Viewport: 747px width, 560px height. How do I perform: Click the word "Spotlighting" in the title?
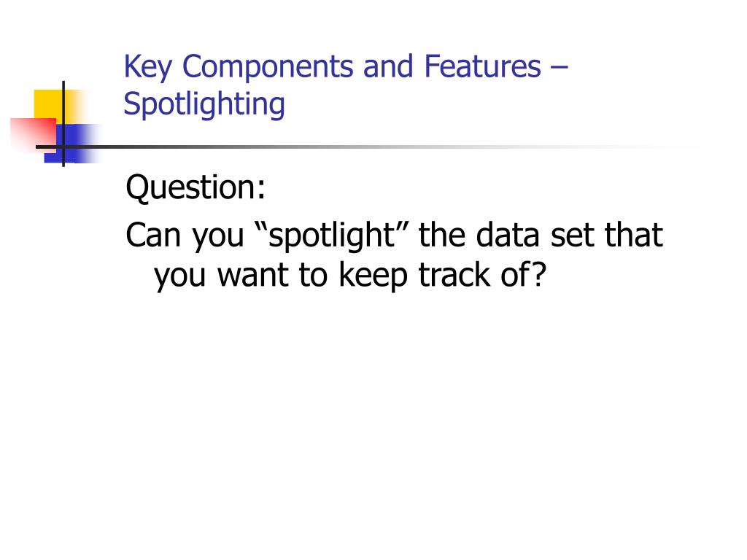tap(204, 104)
